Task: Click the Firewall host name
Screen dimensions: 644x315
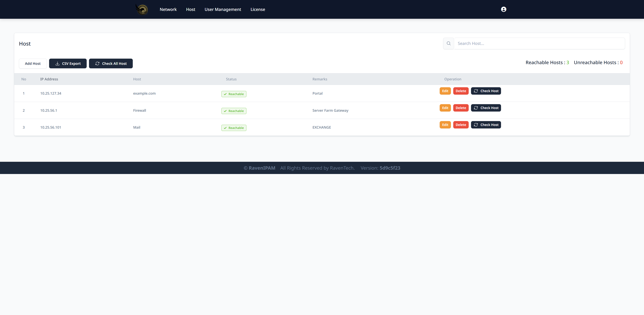Action: (x=139, y=110)
